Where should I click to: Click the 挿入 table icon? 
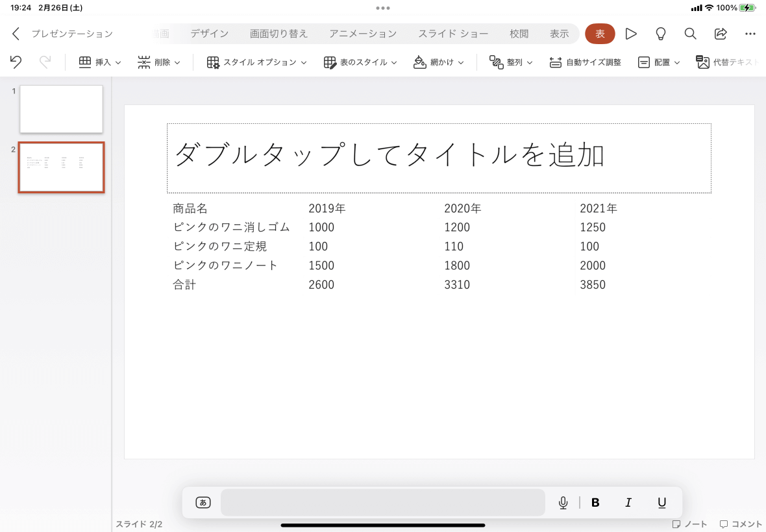click(85, 62)
